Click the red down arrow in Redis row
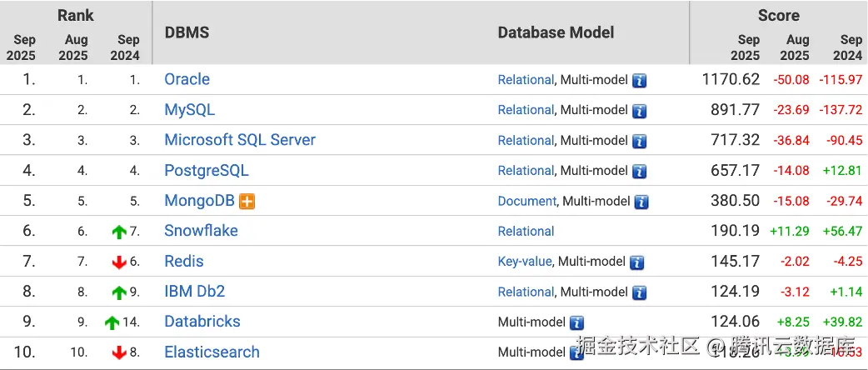The width and height of the screenshot is (868, 370). tap(119, 262)
